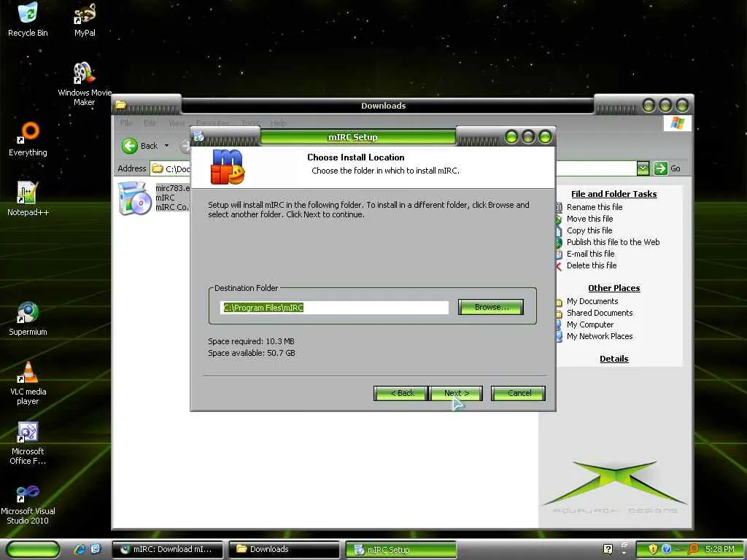Viewport: 747px width, 560px height.
Task: Click the green Go arrow in address bar
Action: [x=660, y=168]
